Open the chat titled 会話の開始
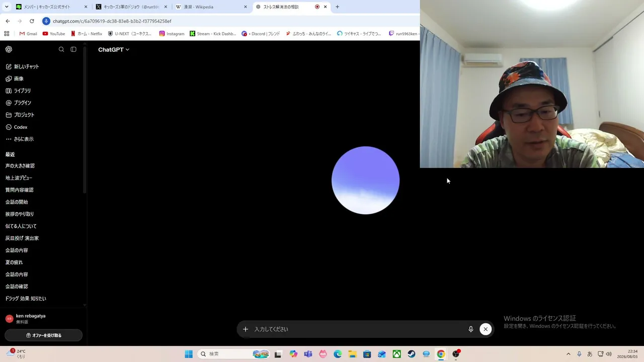644x362 pixels. [x=17, y=202]
